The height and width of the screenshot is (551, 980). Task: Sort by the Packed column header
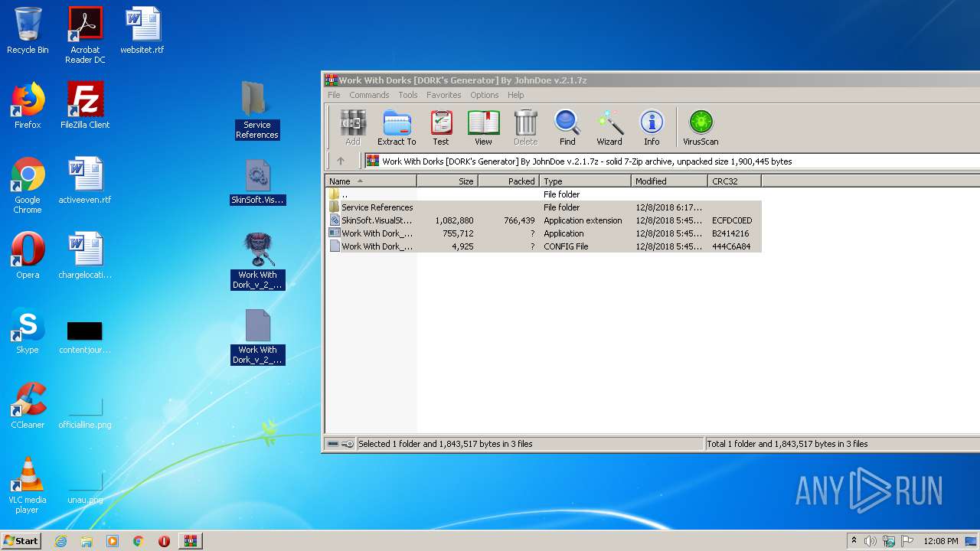509,181
